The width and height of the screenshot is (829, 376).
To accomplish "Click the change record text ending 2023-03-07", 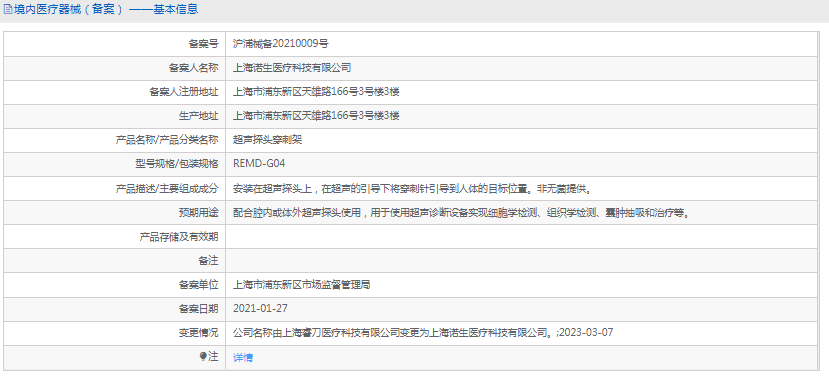I will coord(423,333).
